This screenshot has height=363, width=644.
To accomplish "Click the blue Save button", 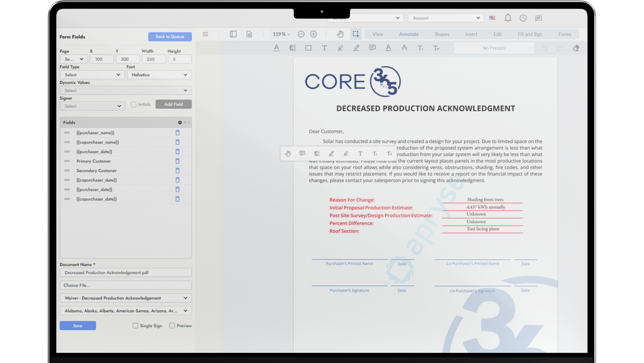I will coord(78,326).
